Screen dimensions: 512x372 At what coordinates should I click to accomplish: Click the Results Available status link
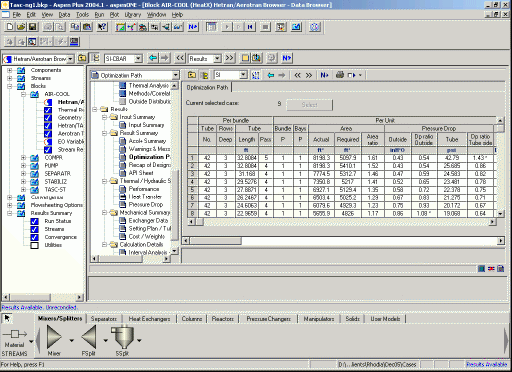point(487,364)
